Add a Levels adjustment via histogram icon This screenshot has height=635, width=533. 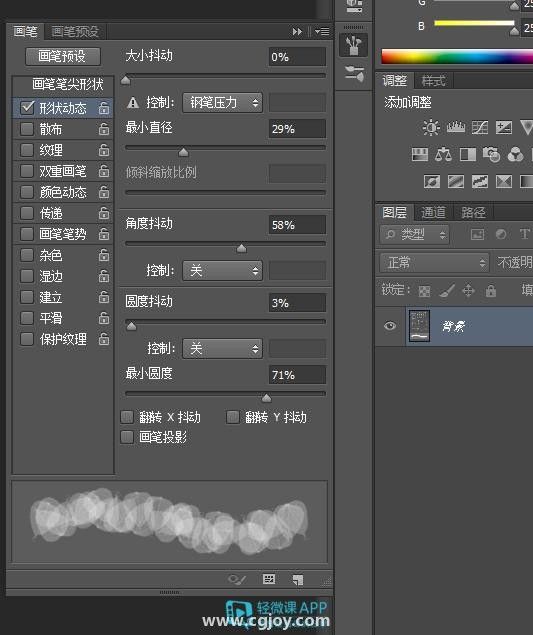point(456,128)
